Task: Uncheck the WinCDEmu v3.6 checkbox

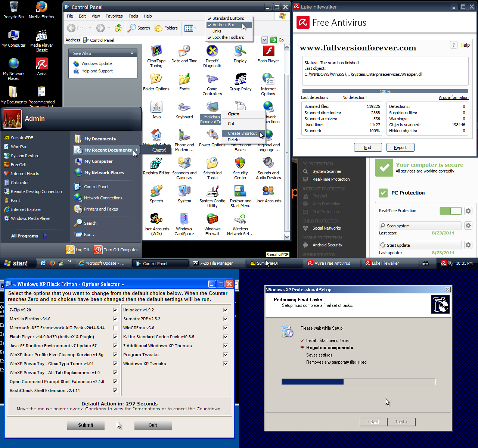Action: [x=226, y=328]
